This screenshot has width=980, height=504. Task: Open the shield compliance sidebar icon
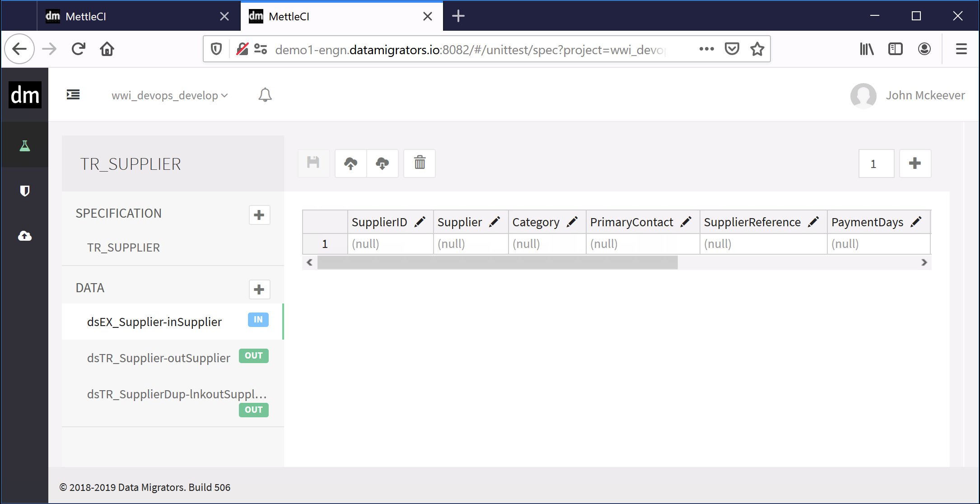click(25, 191)
